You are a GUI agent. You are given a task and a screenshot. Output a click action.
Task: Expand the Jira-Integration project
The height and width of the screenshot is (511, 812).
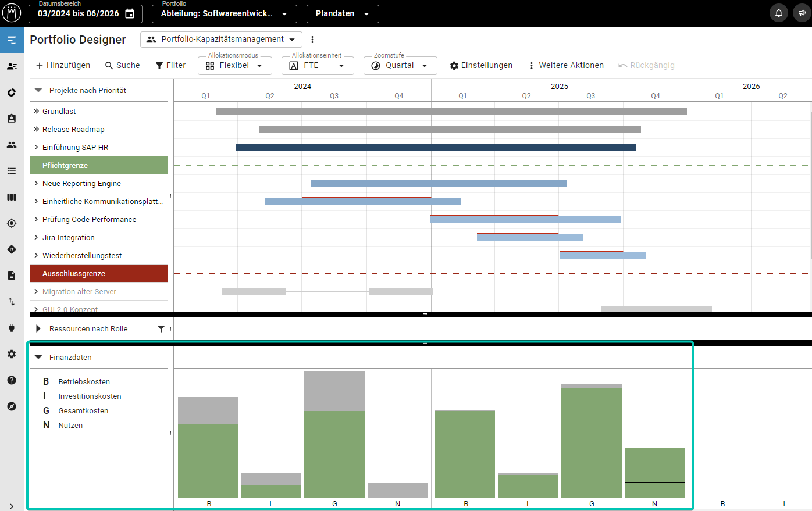[x=36, y=237]
